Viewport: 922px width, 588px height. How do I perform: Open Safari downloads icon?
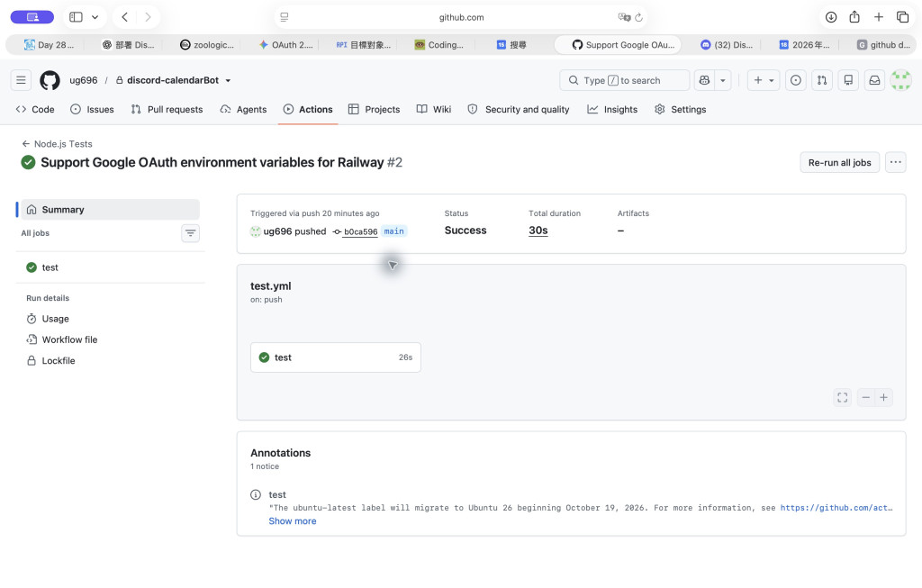[x=831, y=17]
